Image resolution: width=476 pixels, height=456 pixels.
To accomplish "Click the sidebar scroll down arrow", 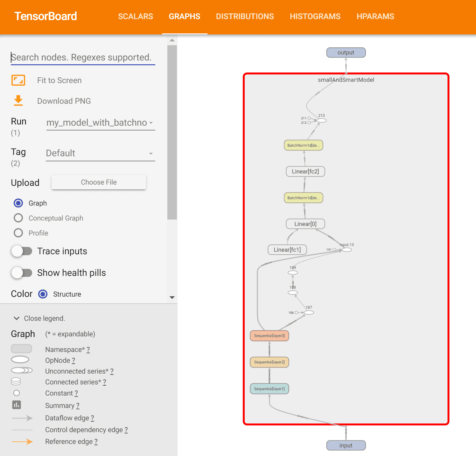I will [172, 298].
